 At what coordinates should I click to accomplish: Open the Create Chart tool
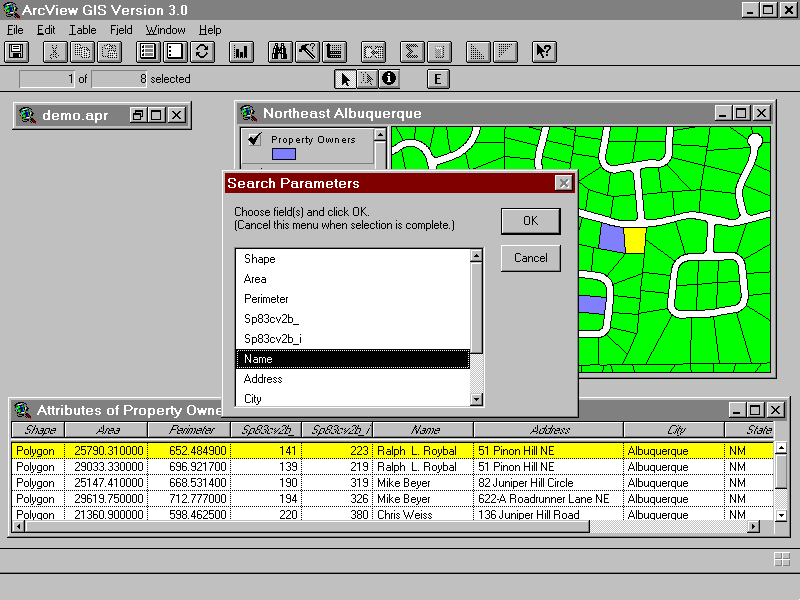[x=241, y=52]
